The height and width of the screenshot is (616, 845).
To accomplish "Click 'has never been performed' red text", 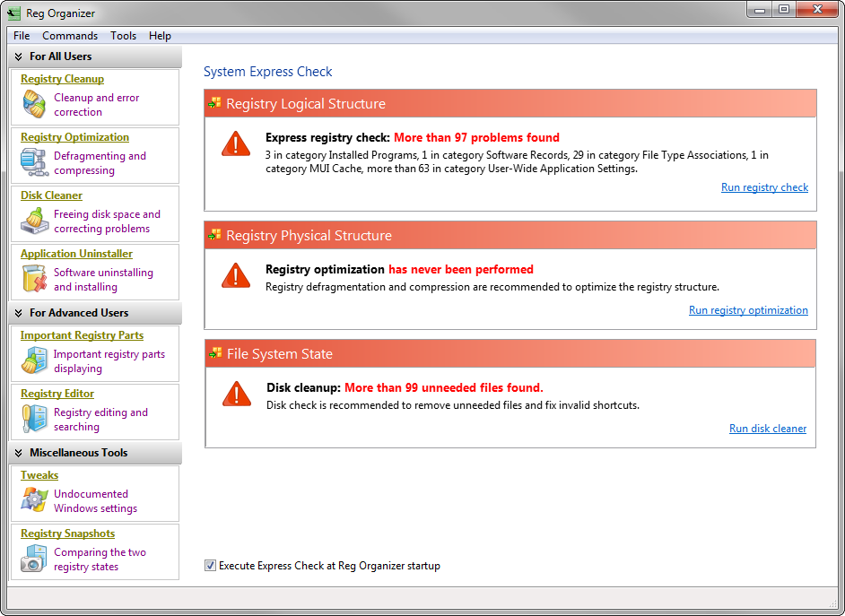I will pos(461,269).
